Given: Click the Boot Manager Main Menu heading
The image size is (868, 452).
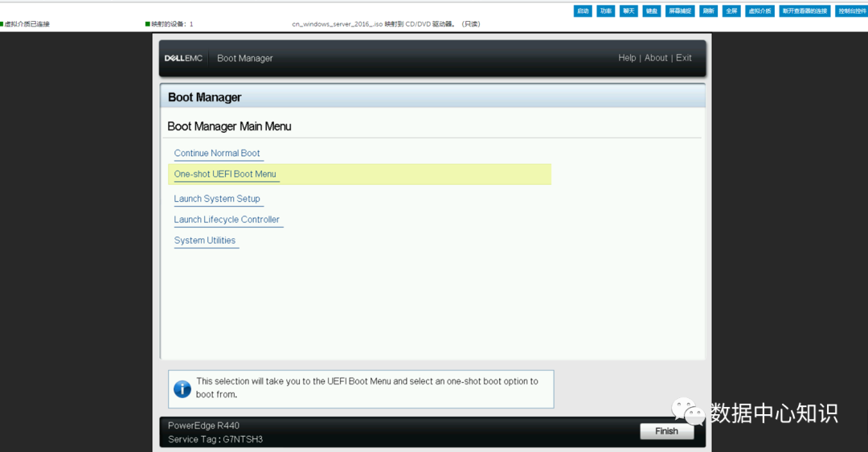Looking at the screenshot, I should click(x=229, y=126).
